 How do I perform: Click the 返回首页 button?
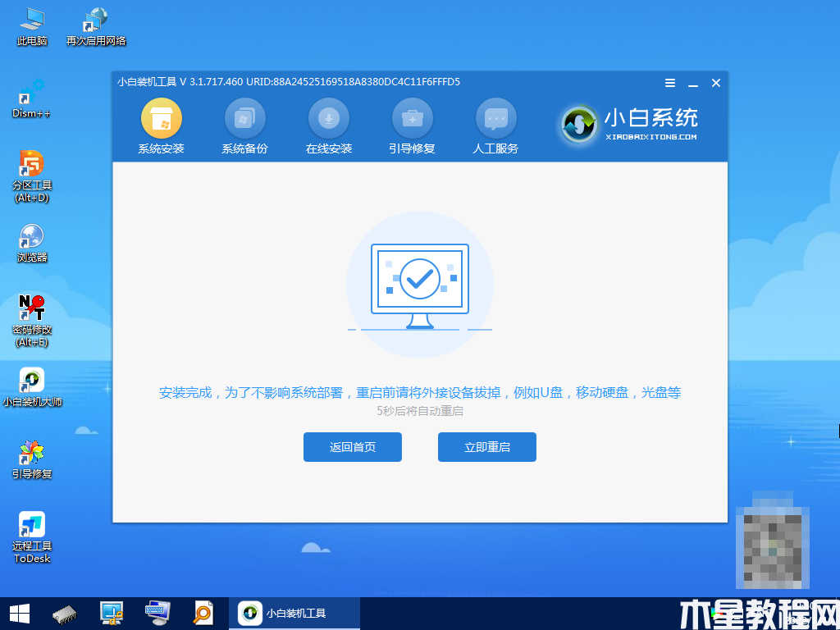(x=353, y=447)
